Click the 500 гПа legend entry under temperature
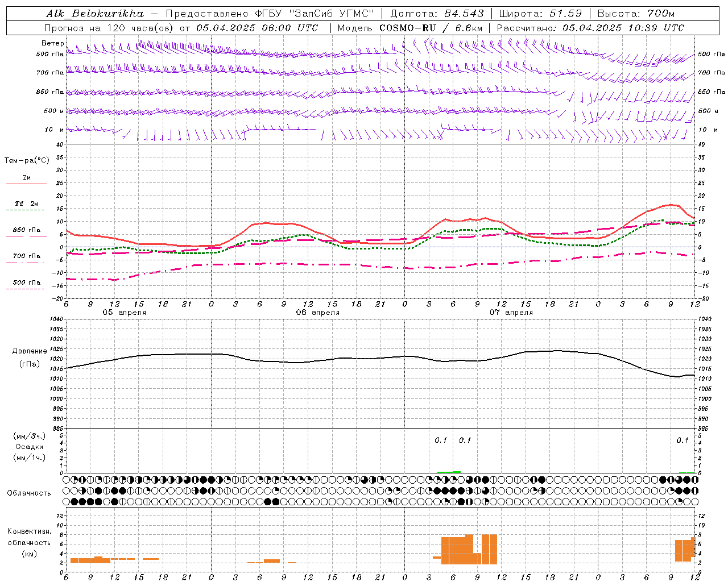The height and width of the screenshot is (582, 728). point(27,282)
